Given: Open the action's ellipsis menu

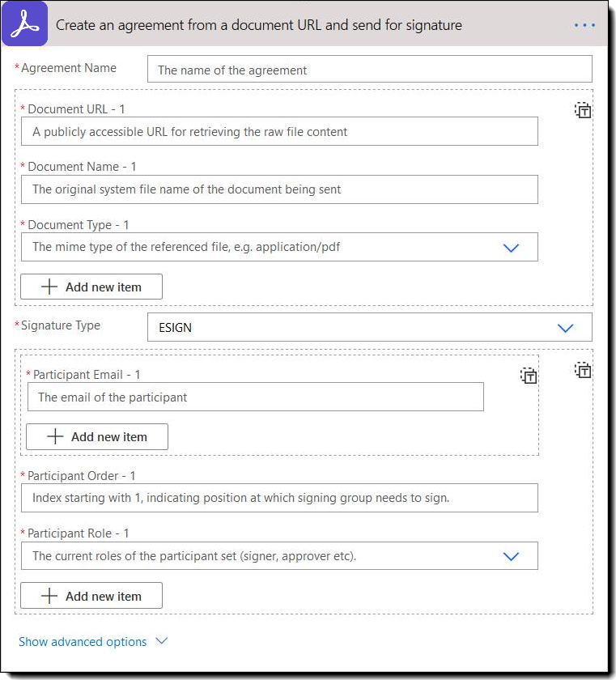Looking at the screenshot, I should (584, 25).
